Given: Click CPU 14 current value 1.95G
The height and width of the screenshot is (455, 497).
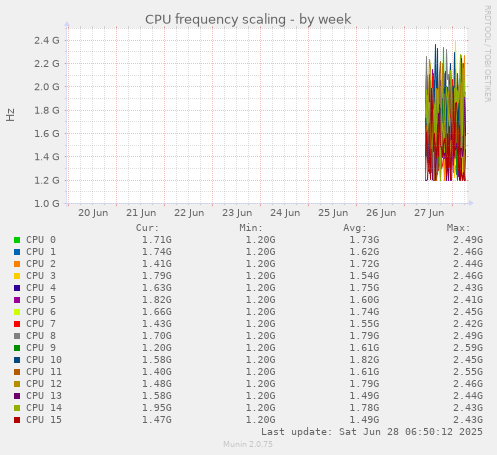Looking at the screenshot, I should click(x=157, y=408).
